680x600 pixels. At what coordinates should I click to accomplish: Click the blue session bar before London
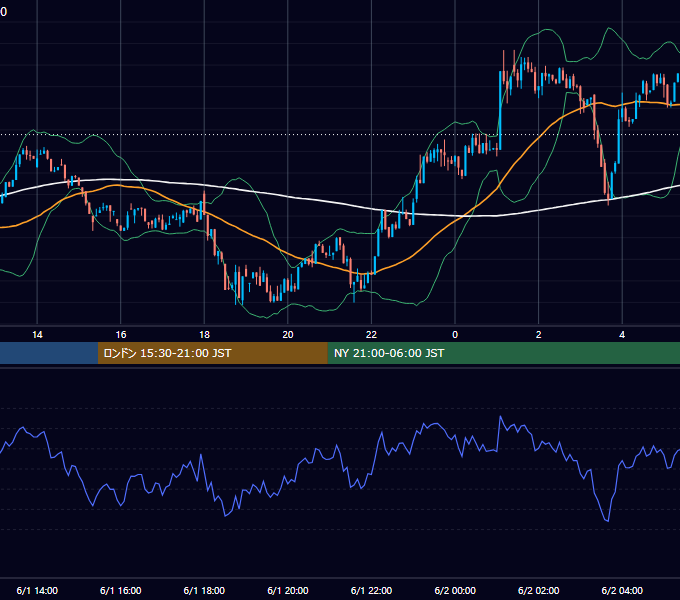tap(49, 353)
